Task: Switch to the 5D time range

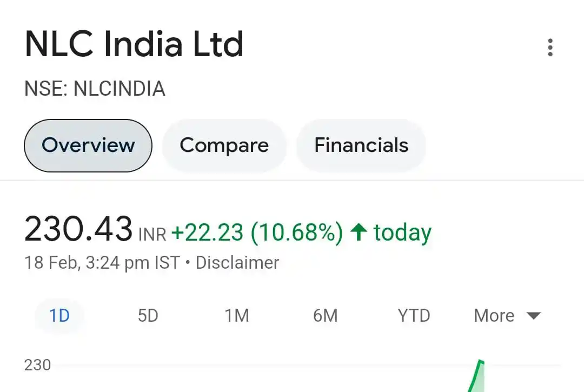Action: coord(148,316)
